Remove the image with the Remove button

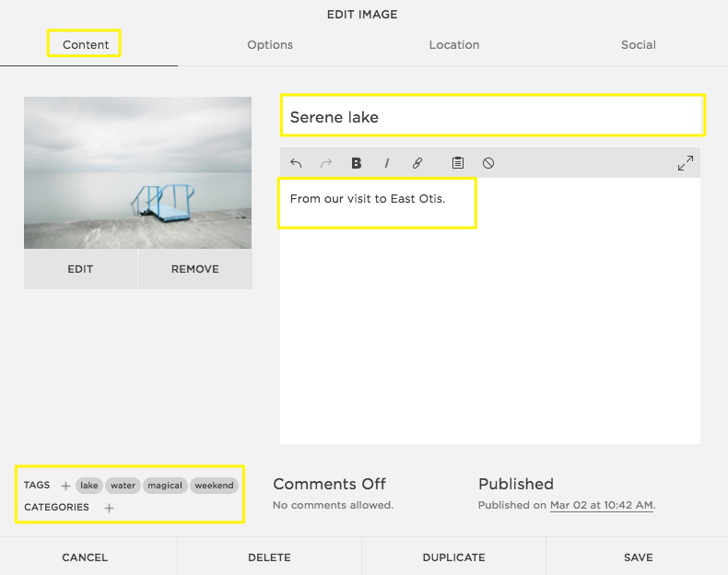coord(195,269)
